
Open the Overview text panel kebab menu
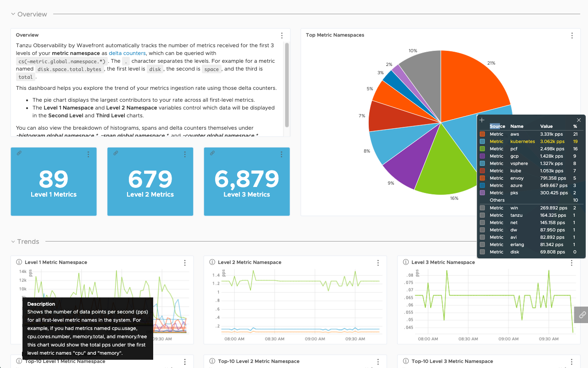point(282,35)
